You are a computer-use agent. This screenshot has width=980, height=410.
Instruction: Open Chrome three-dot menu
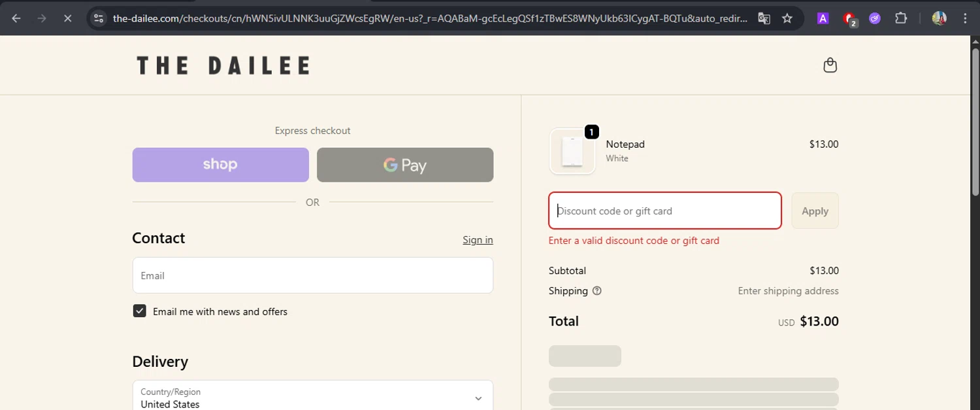(965, 18)
